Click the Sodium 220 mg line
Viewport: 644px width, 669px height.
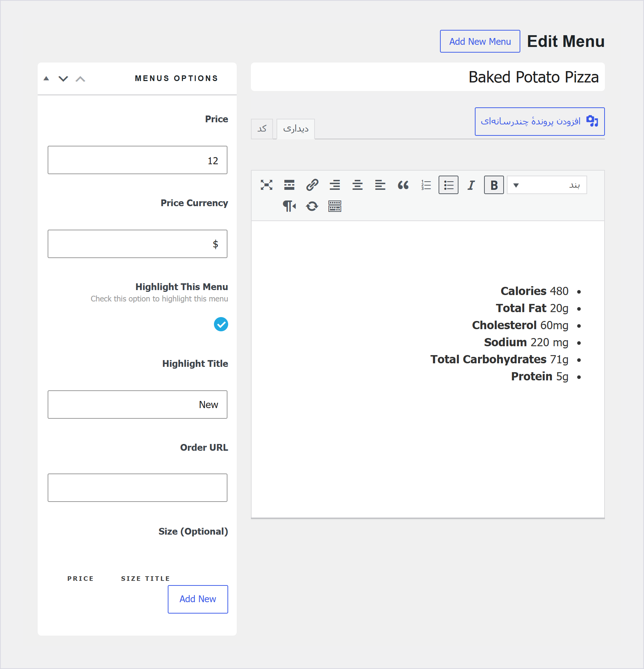526,342
